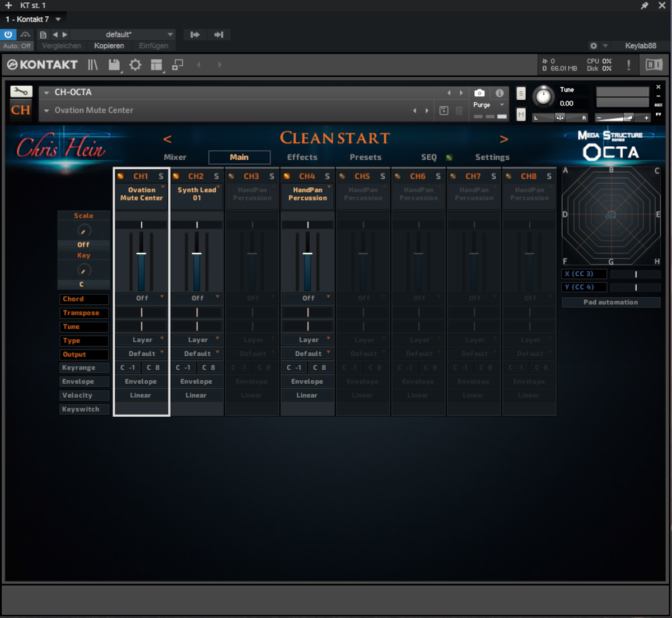Image resolution: width=672 pixels, height=618 pixels.
Task: Select next instrument arrow beside CH-OCTA
Action: click(x=461, y=93)
